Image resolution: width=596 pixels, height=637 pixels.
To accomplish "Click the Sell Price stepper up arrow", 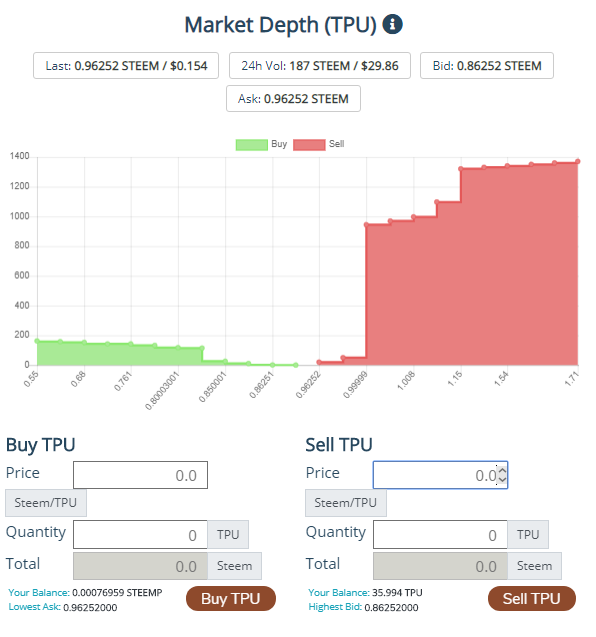I will click(x=502, y=471).
